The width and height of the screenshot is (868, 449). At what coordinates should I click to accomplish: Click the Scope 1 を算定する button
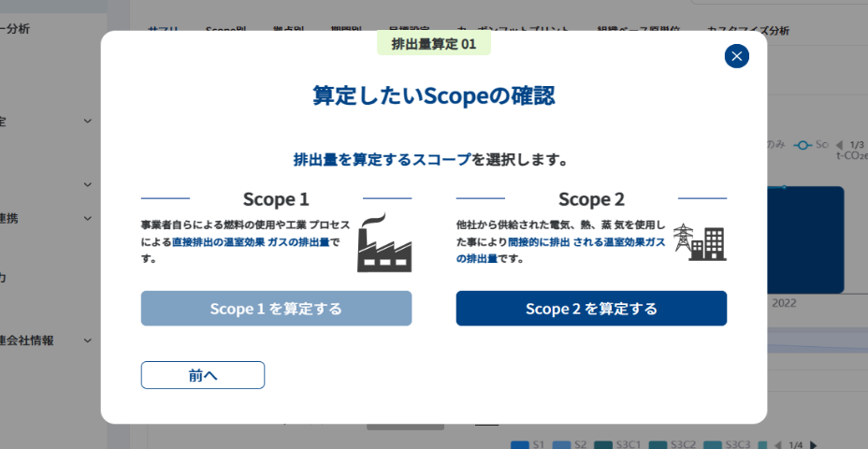276,309
